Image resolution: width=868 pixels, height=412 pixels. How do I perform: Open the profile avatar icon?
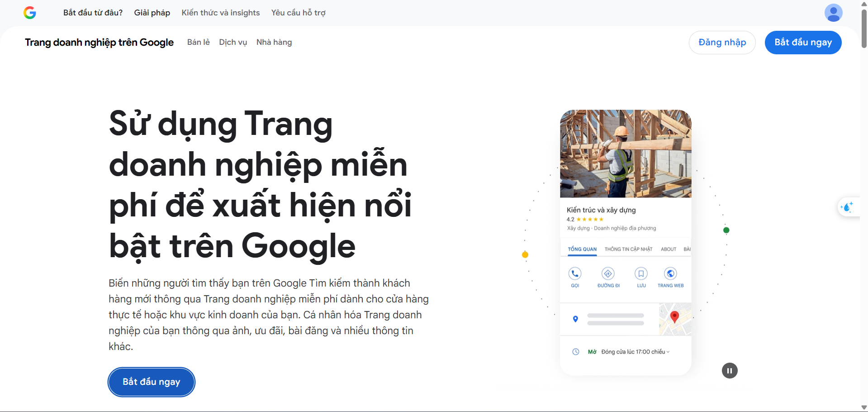(x=834, y=13)
